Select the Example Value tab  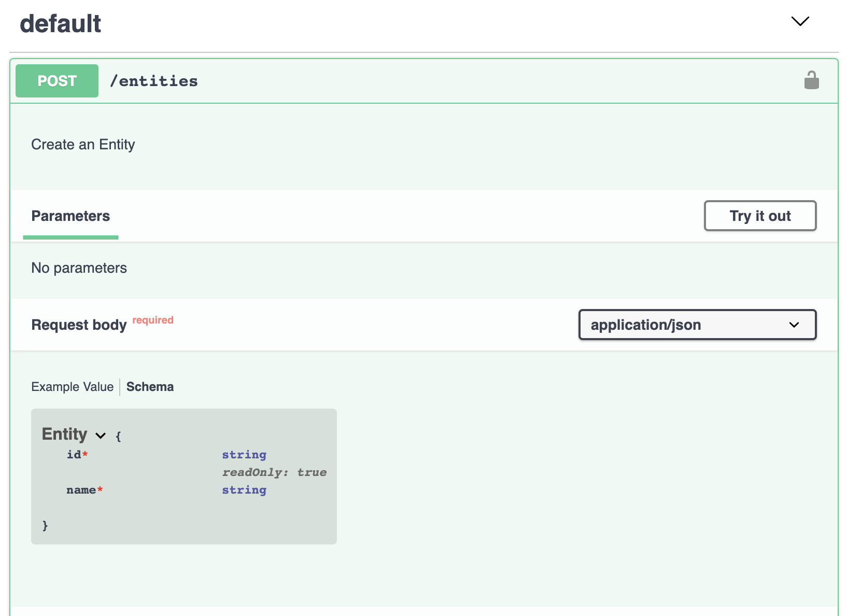pos(72,386)
